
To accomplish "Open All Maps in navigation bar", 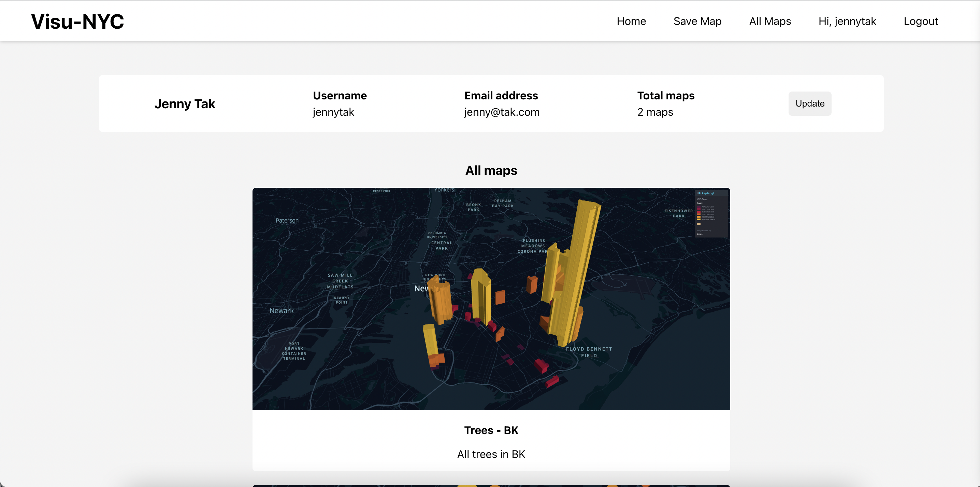I will 770,21.
